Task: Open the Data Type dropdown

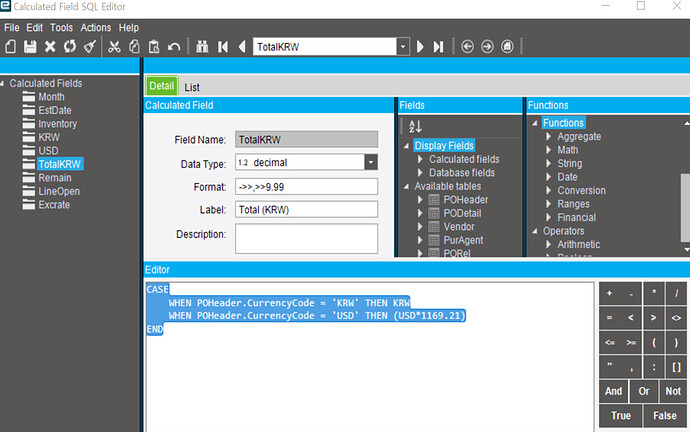Action: (371, 162)
